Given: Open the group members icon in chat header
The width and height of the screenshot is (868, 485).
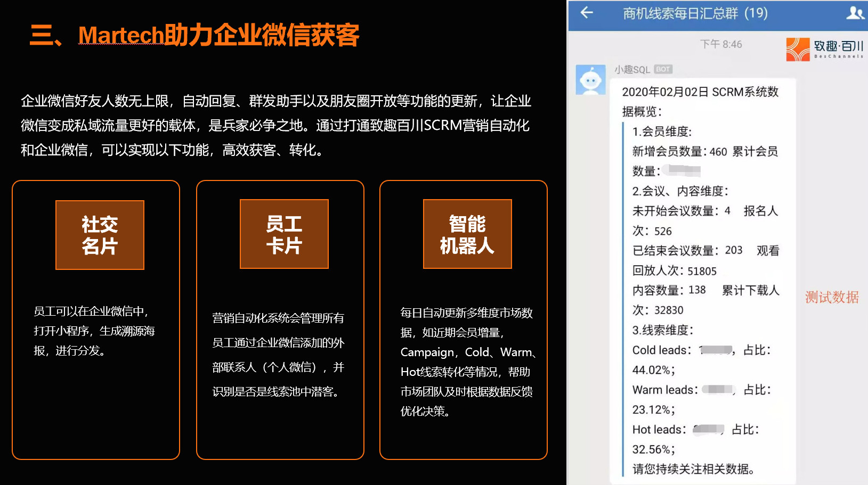Looking at the screenshot, I should 855,13.
